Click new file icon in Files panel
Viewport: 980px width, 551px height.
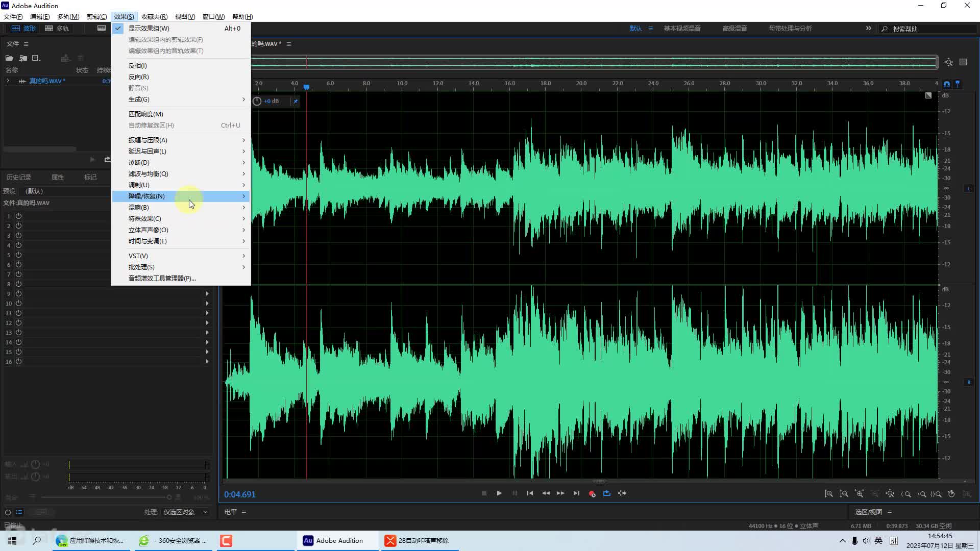(x=36, y=58)
